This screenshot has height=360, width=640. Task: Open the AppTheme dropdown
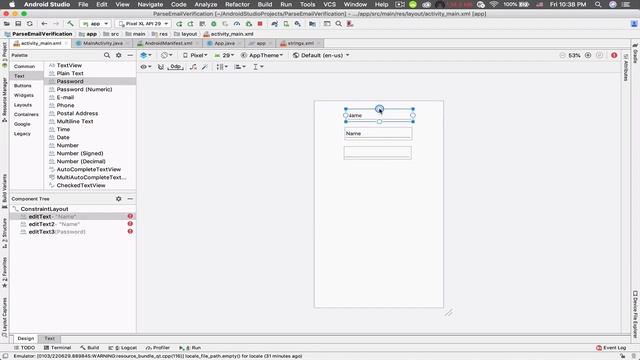click(x=262, y=55)
